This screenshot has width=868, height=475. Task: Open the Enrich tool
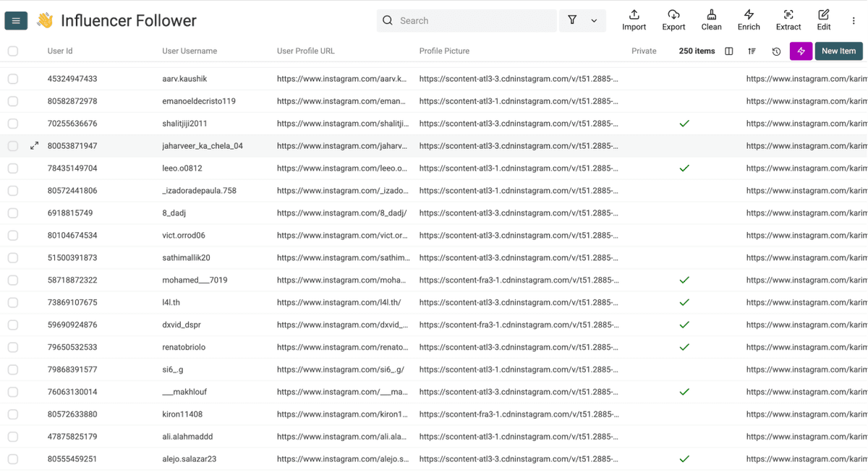click(x=749, y=20)
